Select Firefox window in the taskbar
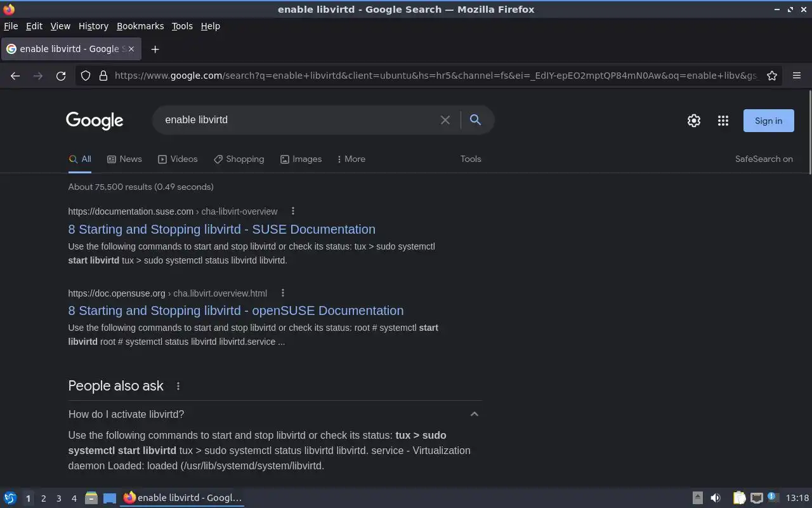The width and height of the screenshot is (812, 508). 183,498
